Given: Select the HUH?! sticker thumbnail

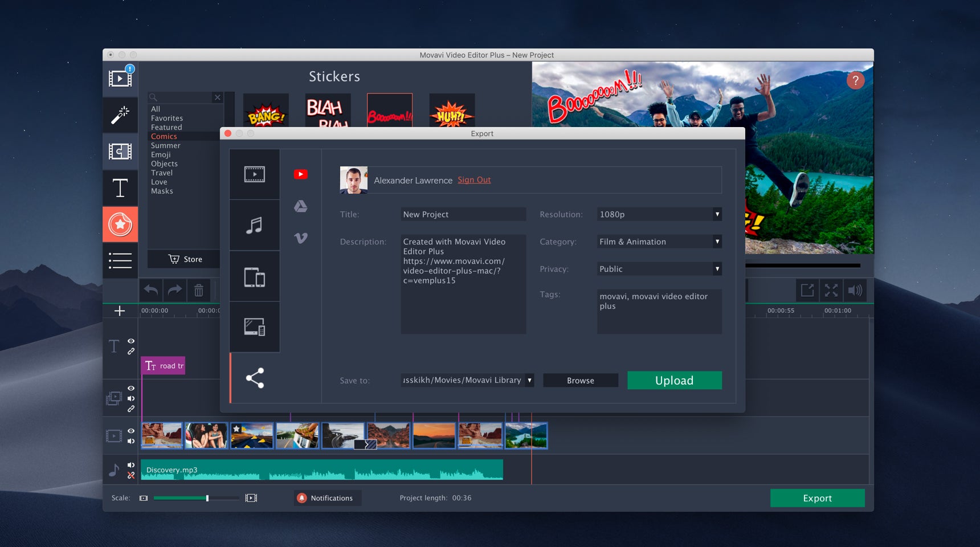Looking at the screenshot, I should click(452, 111).
